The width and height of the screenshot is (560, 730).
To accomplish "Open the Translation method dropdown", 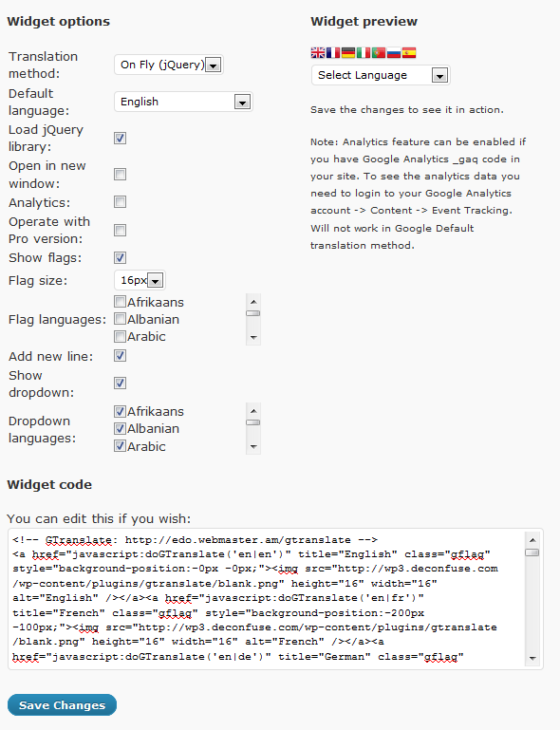I will [169, 65].
